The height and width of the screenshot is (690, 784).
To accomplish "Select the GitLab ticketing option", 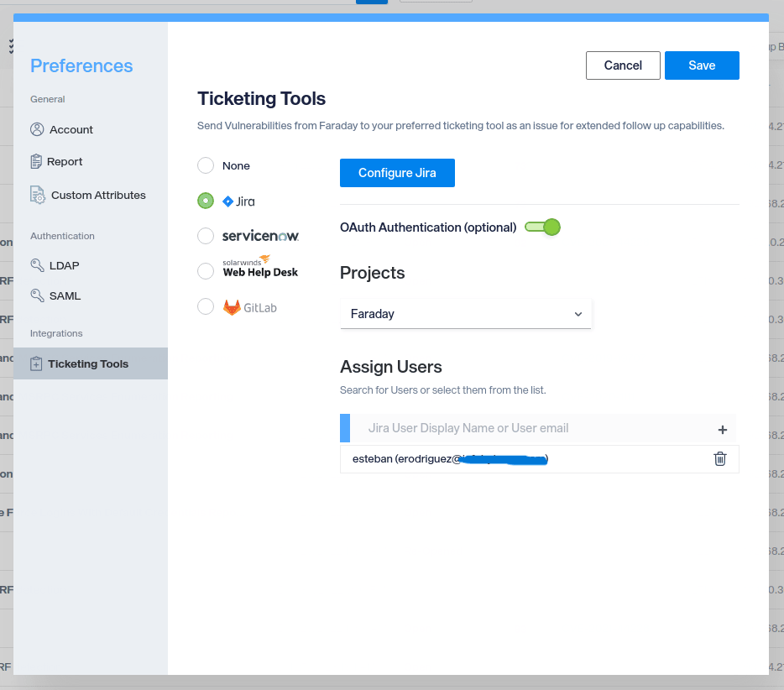I will (x=206, y=306).
